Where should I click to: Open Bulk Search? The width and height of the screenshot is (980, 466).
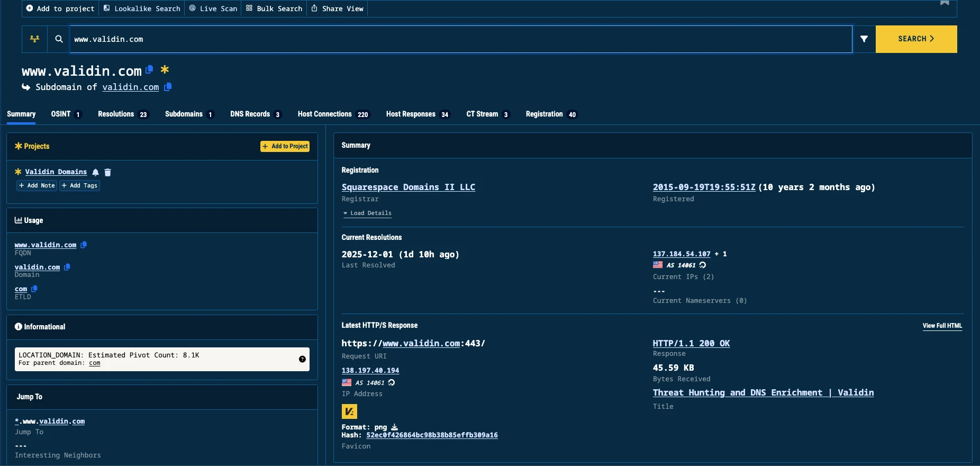coord(274,8)
